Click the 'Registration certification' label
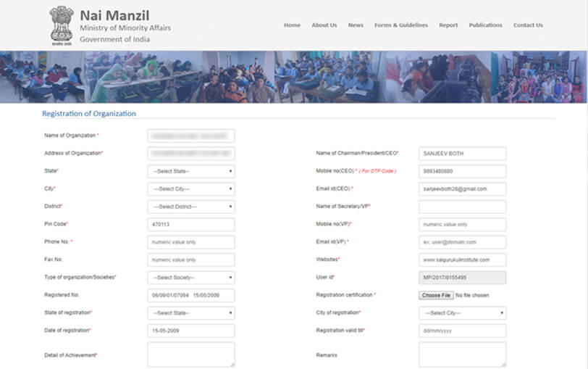Screen dimensions: 588x369 pyautogui.click(x=345, y=294)
